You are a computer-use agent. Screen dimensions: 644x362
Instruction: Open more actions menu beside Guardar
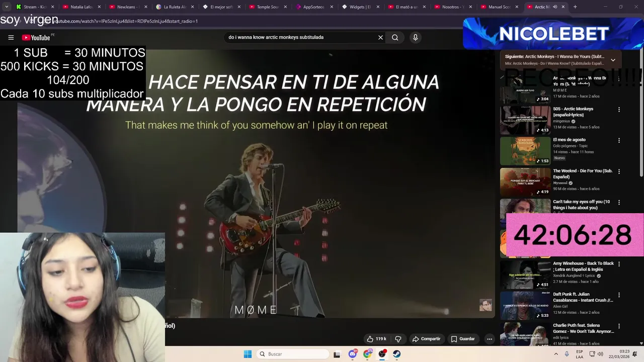[489, 339]
